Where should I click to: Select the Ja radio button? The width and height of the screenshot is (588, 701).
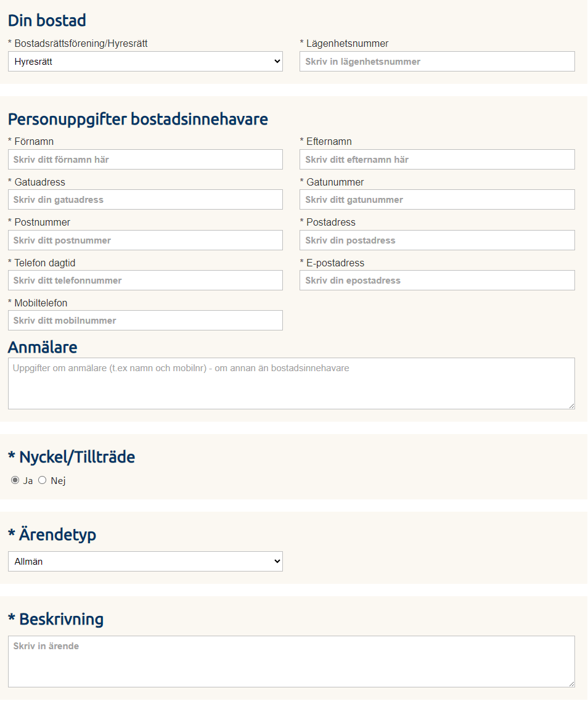(x=15, y=480)
